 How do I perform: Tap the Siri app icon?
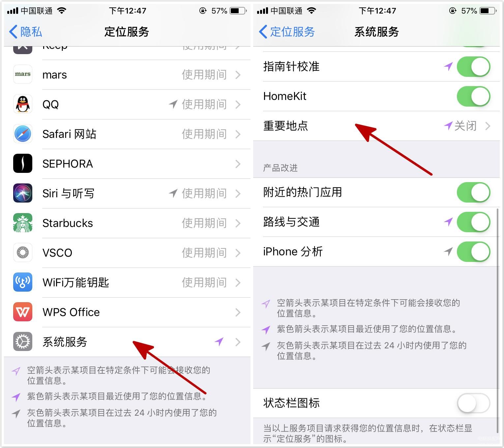pos(23,193)
